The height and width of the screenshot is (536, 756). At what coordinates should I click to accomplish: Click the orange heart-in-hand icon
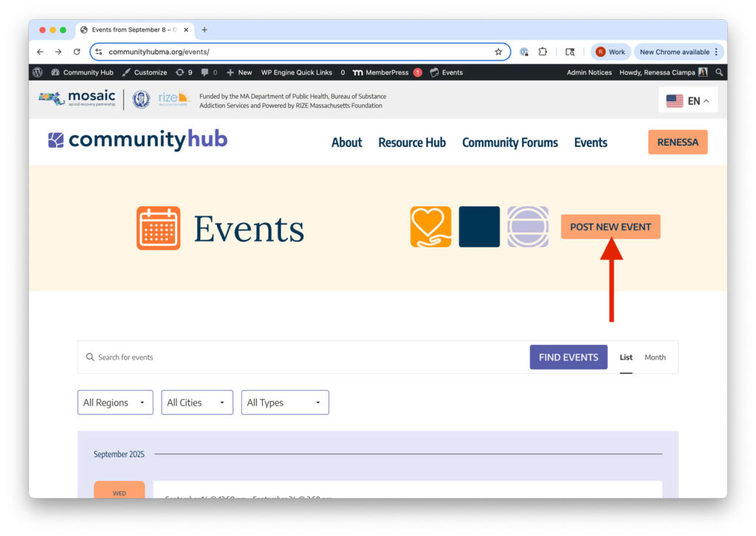(430, 227)
